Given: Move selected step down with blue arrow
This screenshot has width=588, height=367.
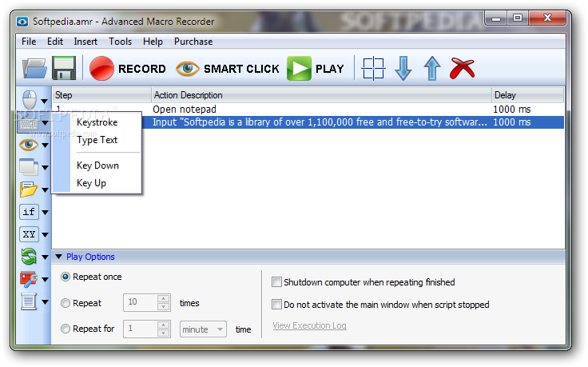Looking at the screenshot, I should pyautogui.click(x=403, y=68).
